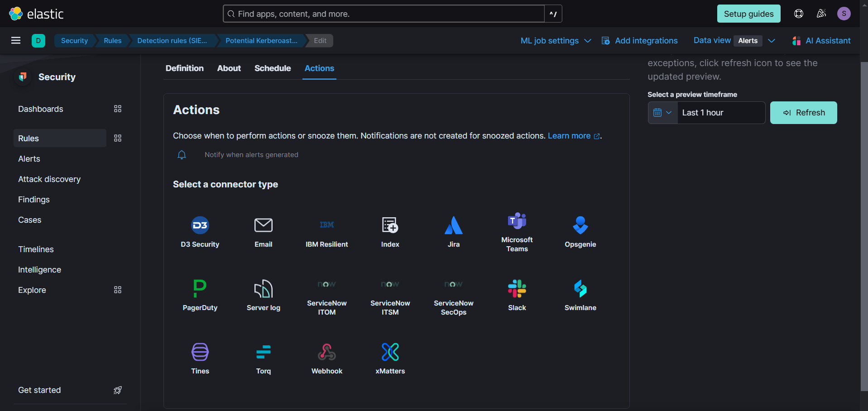Open Setup guides

coord(749,14)
